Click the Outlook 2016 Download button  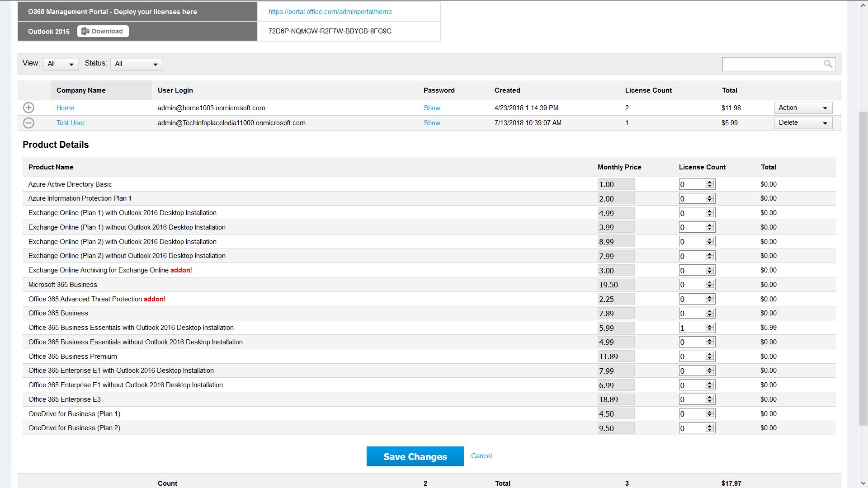pyautogui.click(x=103, y=31)
